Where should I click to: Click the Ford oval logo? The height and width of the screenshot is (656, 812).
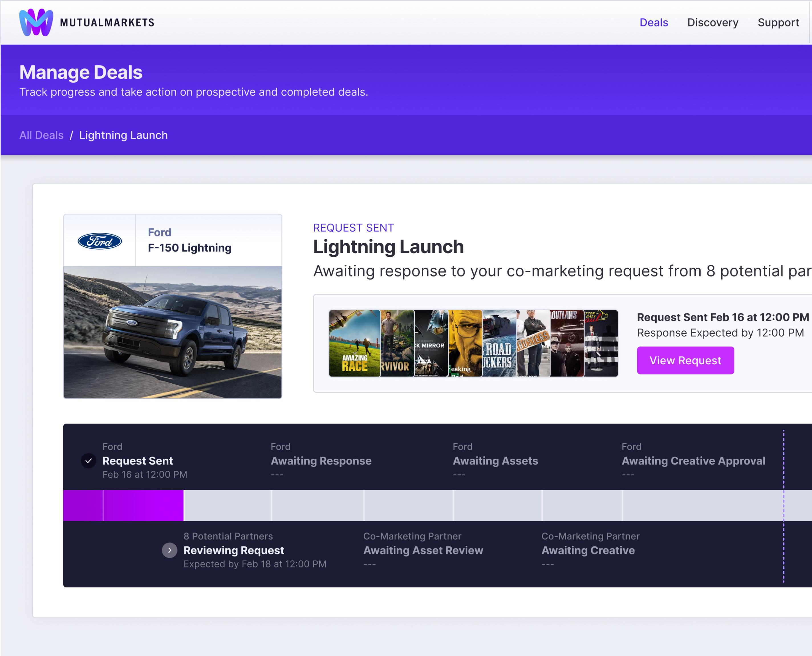pyautogui.click(x=100, y=241)
